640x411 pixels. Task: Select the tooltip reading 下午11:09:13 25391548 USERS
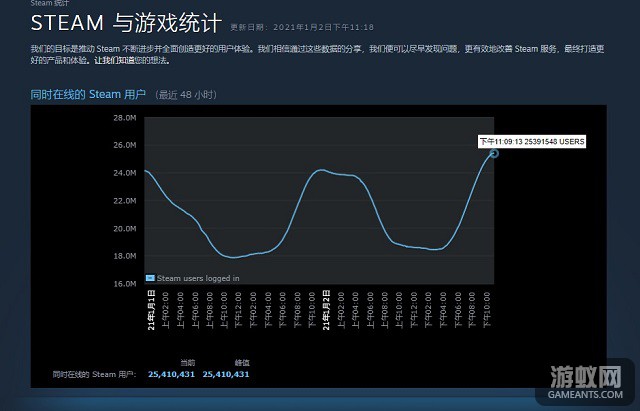point(532,142)
